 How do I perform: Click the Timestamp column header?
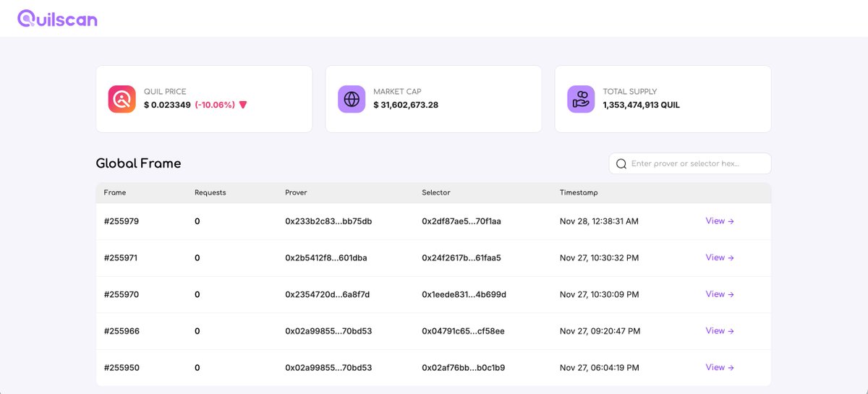(579, 193)
